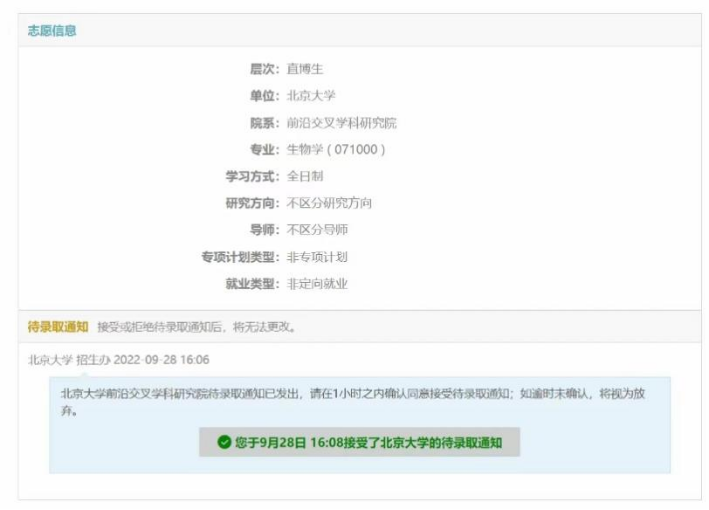The image size is (709, 510).
Task: Click the '您于9月28日 16:08接受了北京大学的待录取通知' status button
Action: click(359, 442)
